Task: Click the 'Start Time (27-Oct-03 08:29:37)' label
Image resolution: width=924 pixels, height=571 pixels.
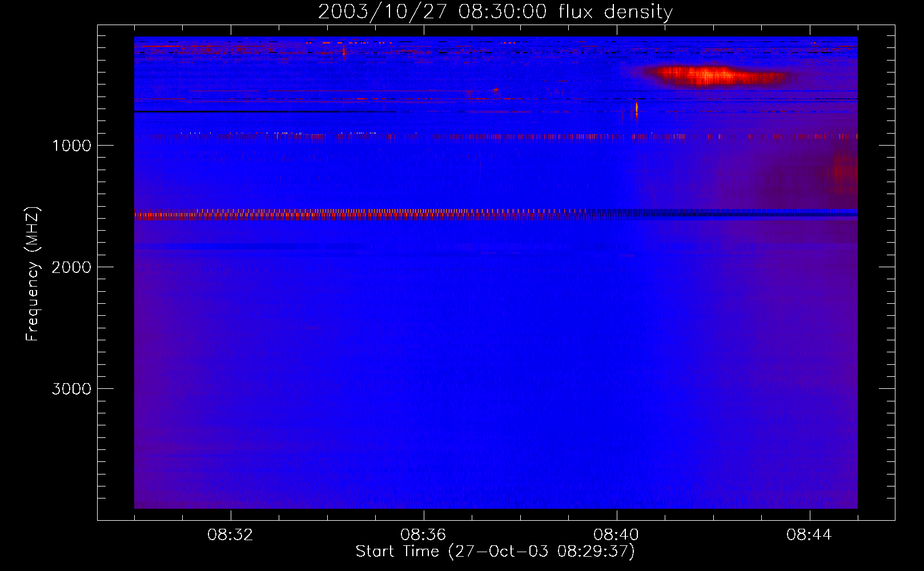Action: click(x=495, y=552)
